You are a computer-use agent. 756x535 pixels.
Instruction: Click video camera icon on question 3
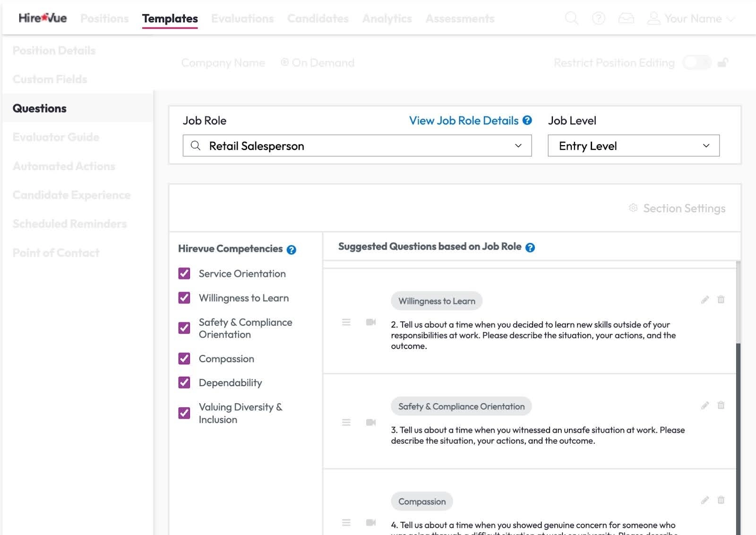[x=371, y=422]
